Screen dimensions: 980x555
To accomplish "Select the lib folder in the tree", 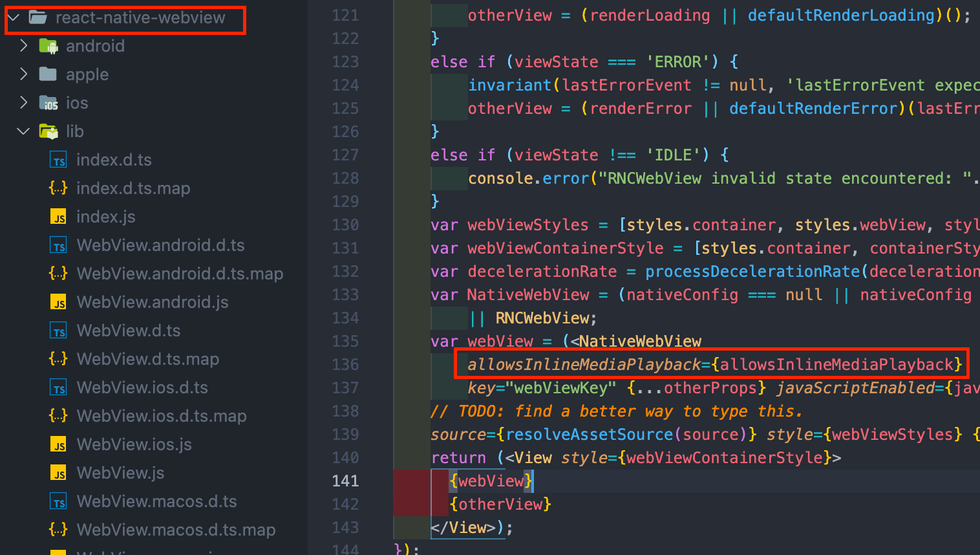I will point(75,131).
